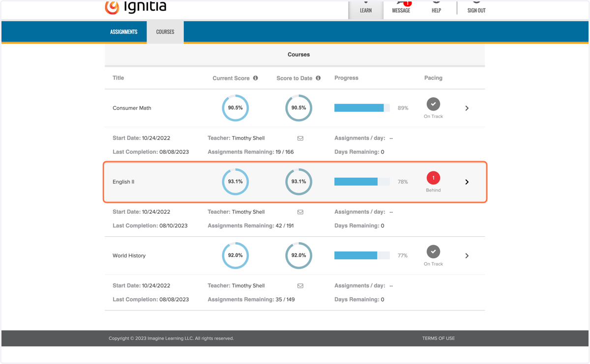Click the Ignitia logo

click(x=136, y=7)
